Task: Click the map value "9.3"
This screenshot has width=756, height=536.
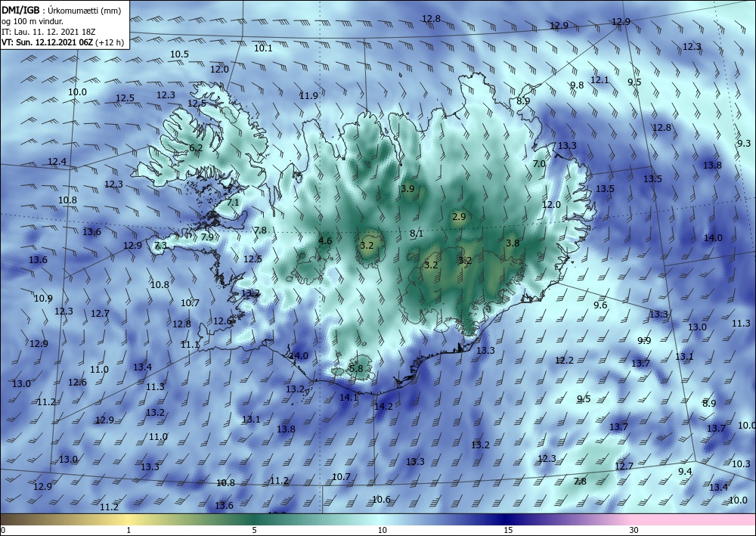Action: [744, 143]
